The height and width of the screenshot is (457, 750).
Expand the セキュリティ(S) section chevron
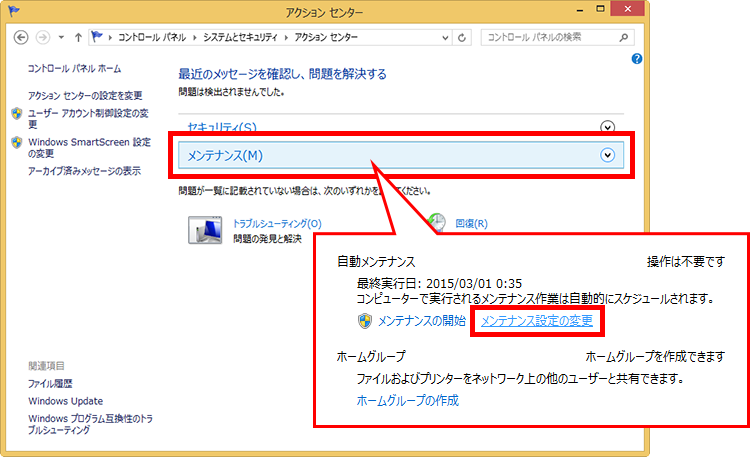pyautogui.click(x=607, y=127)
